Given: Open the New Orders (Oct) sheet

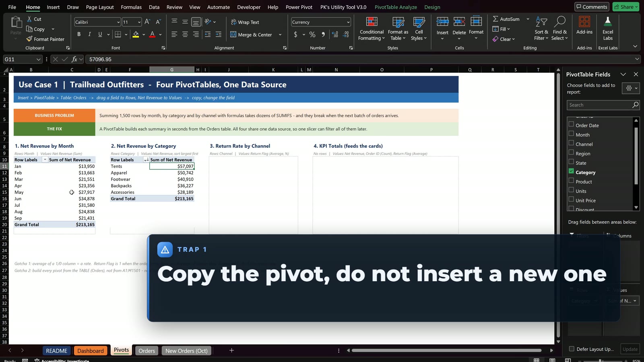Looking at the screenshot, I should pyautogui.click(x=186, y=351).
